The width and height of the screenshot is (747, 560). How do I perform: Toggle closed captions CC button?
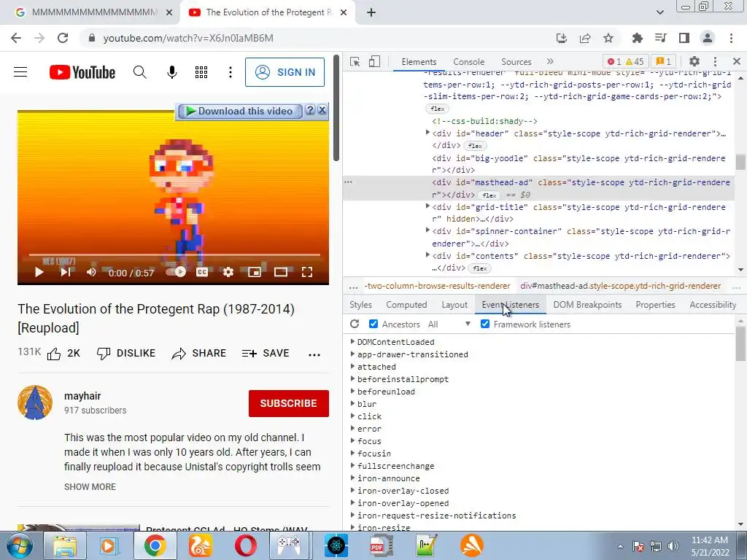click(x=202, y=272)
